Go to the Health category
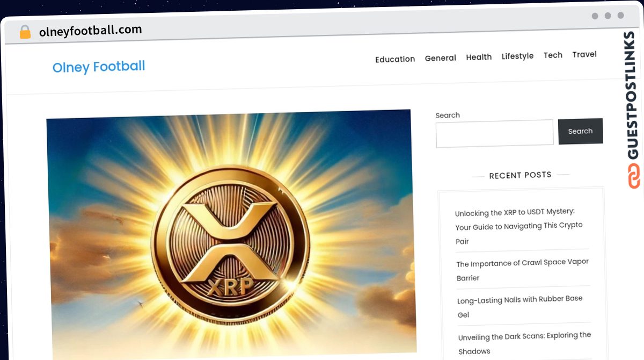This screenshot has width=644, height=360. [x=479, y=57]
